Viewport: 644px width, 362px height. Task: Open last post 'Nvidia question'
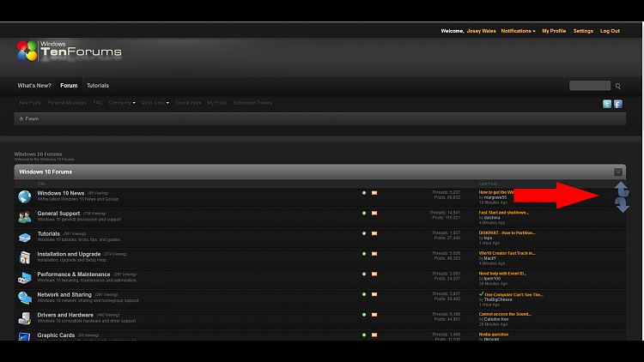click(493, 335)
